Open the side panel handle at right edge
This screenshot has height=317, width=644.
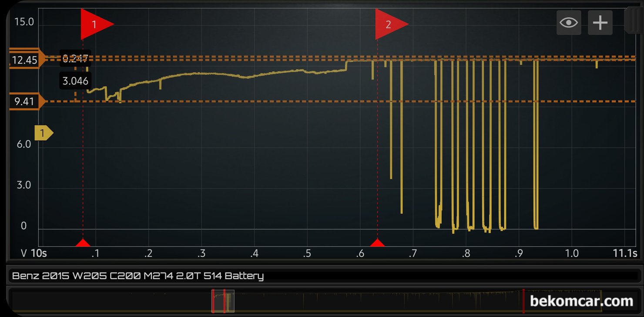634,20
